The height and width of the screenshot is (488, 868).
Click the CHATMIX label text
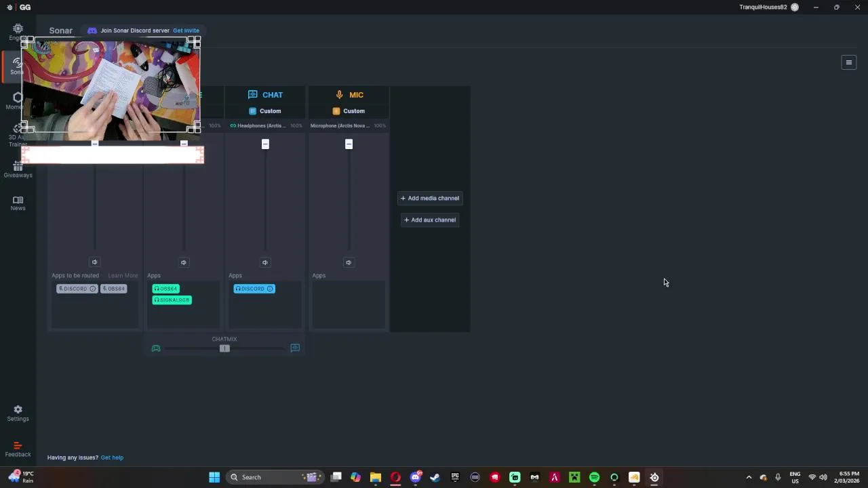coord(224,339)
